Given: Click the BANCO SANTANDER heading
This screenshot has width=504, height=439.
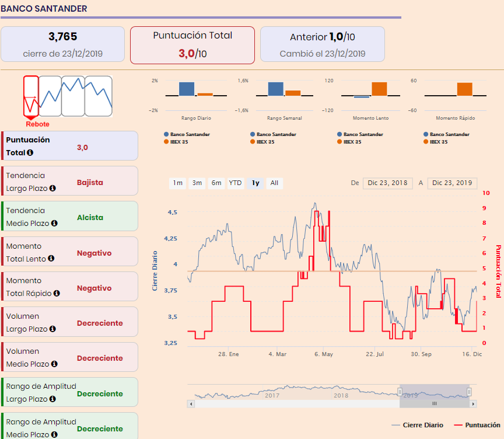Looking at the screenshot, I should tap(44, 9).
